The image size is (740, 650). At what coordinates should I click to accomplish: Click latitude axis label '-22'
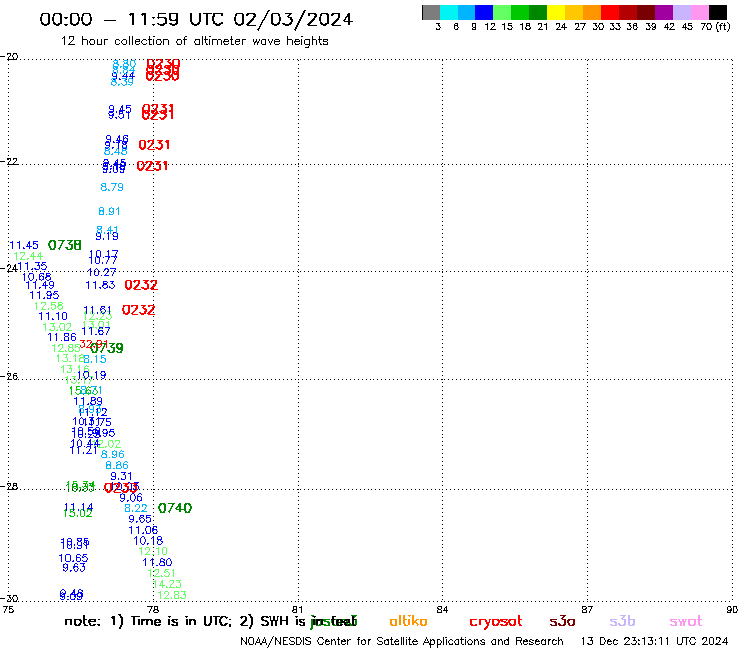click(x=9, y=162)
